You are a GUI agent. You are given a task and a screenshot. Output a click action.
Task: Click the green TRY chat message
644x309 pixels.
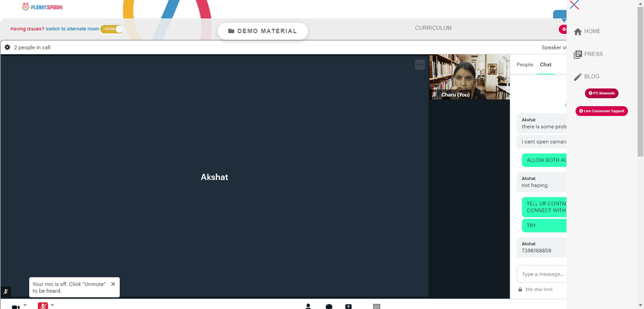click(x=544, y=225)
